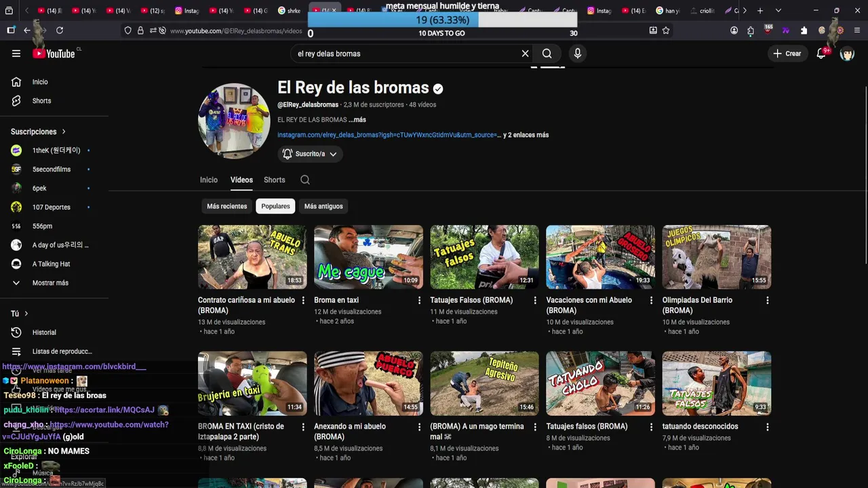Click Olimpiadas Del Barrio title
Viewport: 868px width, 488px height.
(697, 305)
